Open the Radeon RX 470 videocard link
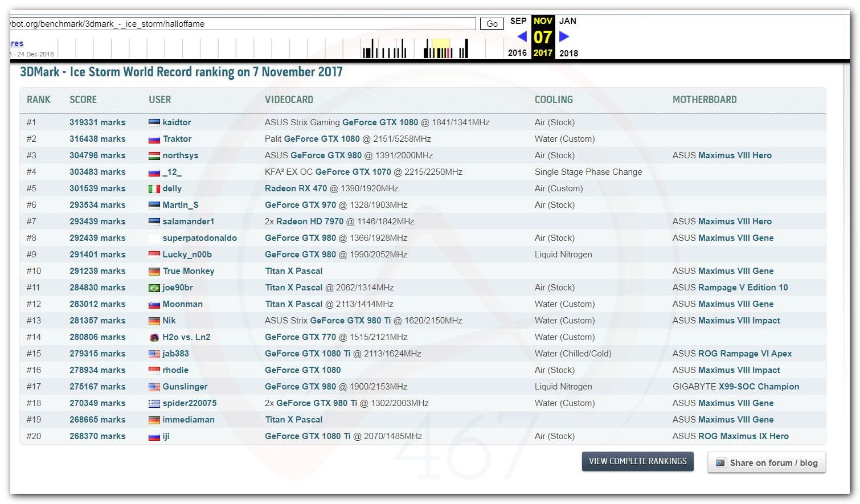 coord(296,189)
